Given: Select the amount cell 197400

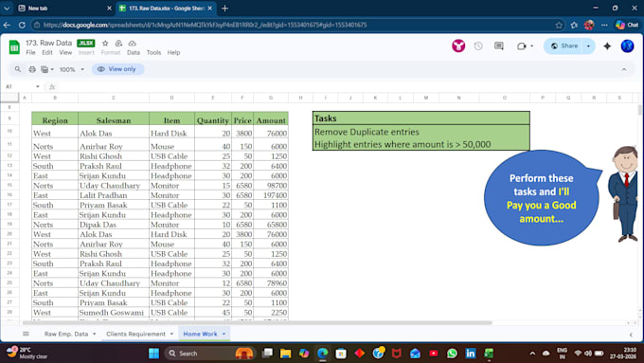Looking at the screenshot, I should (271, 195).
